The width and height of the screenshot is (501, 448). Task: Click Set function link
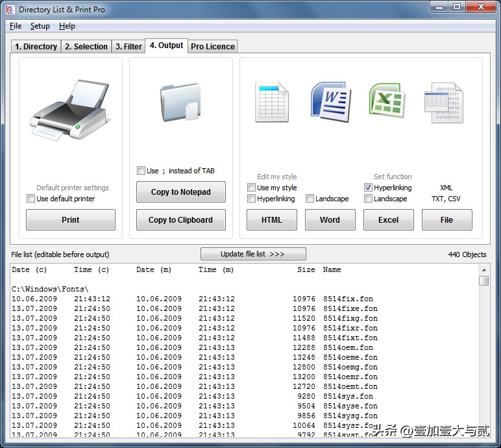click(393, 177)
